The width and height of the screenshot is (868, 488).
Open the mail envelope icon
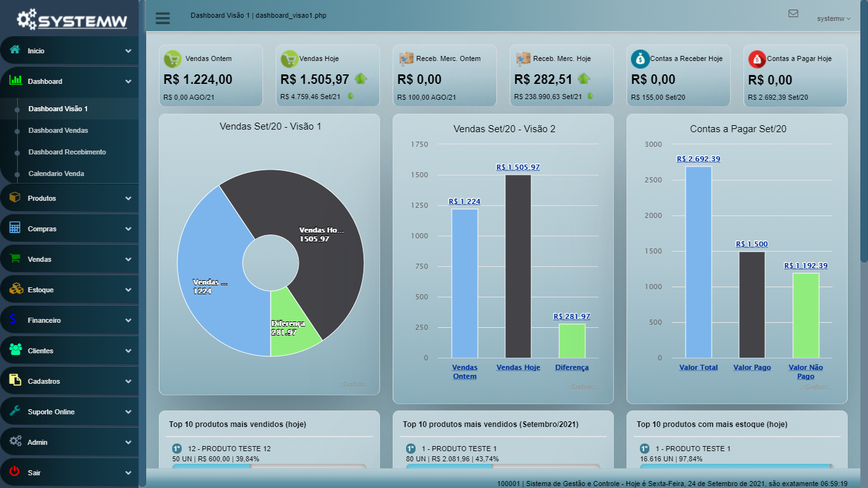[x=793, y=13]
